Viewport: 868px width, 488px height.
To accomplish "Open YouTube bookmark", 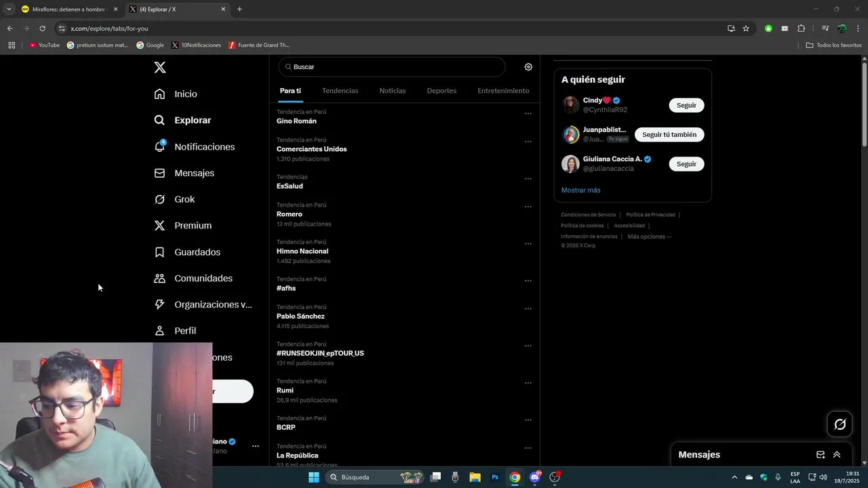I will point(44,45).
